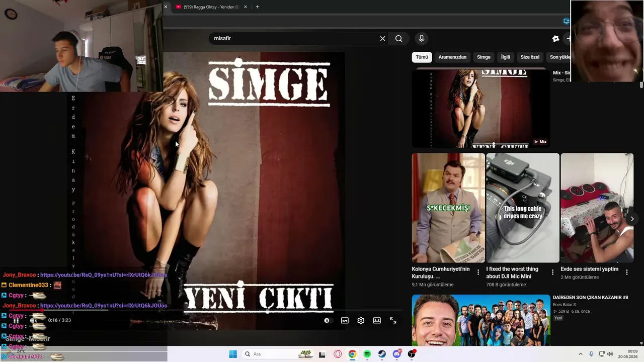644x362 pixels.
Task: Open the 'DAİREDEN SON ÇIKAN KAZANIR #8' title
Action: (x=591, y=298)
